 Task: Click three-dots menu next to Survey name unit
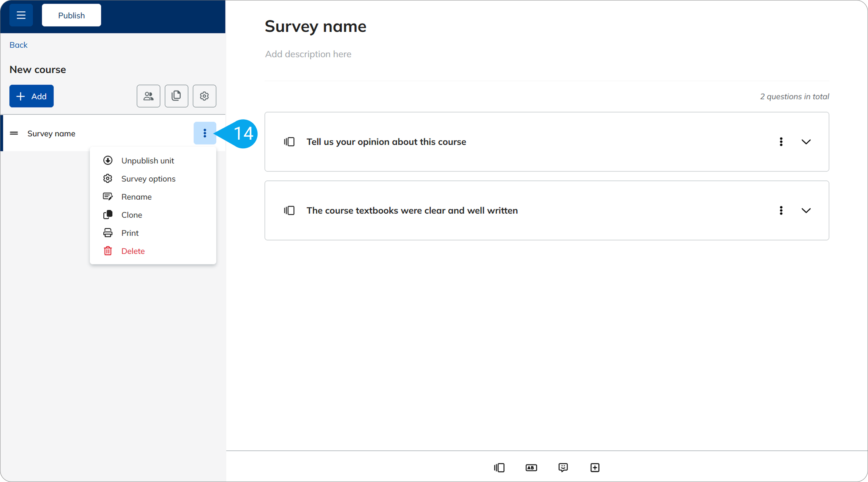(x=205, y=133)
